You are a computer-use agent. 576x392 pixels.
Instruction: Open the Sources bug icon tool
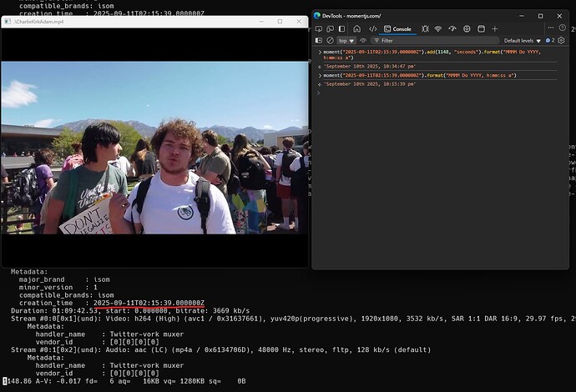[425, 28]
